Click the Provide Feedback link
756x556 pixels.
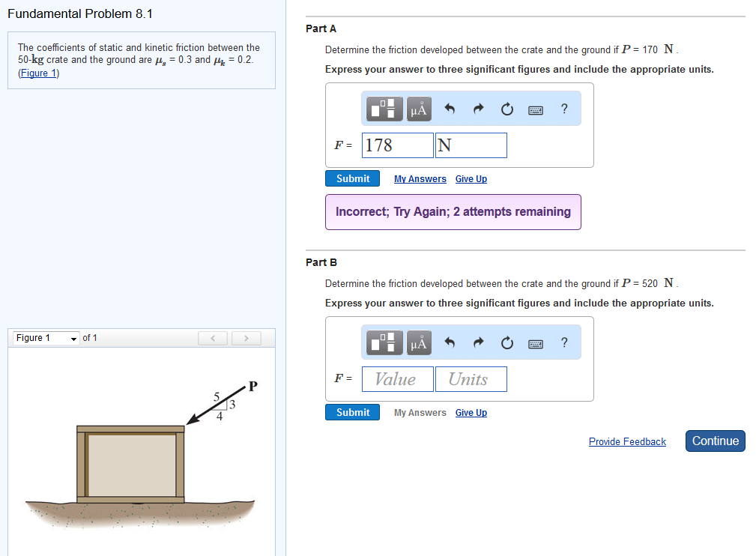click(627, 441)
